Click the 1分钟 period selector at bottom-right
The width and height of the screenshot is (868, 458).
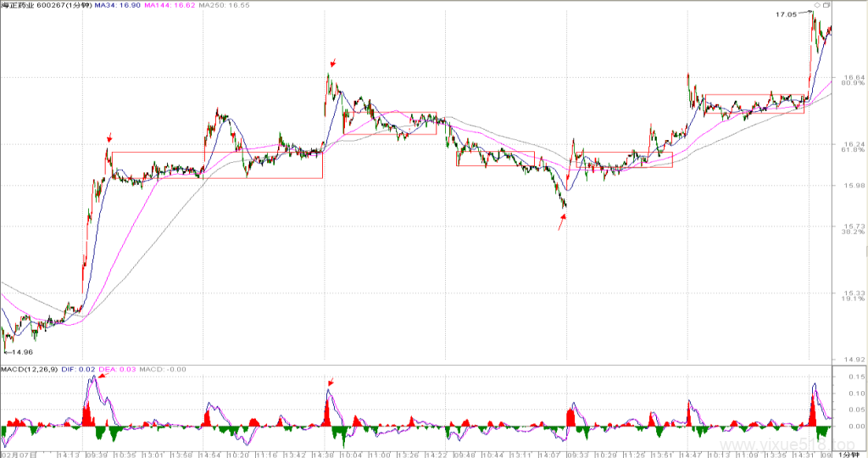click(x=849, y=454)
